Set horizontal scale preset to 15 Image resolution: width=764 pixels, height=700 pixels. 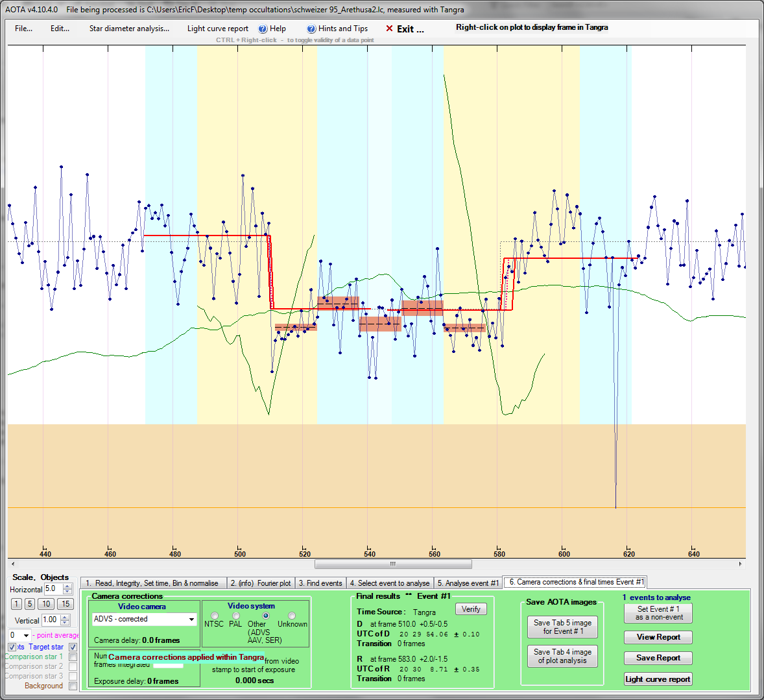(x=66, y=604)
